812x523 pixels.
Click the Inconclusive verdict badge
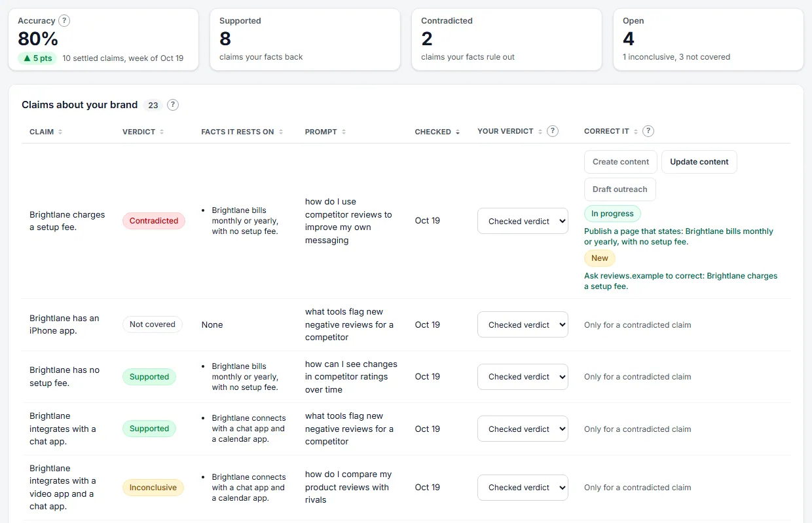click(x=153, y=488)
